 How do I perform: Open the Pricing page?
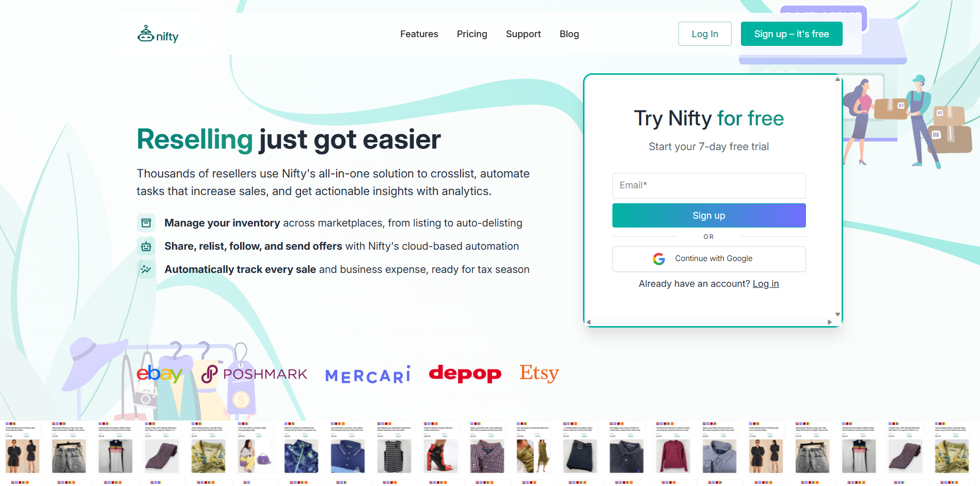pos(472,34)
